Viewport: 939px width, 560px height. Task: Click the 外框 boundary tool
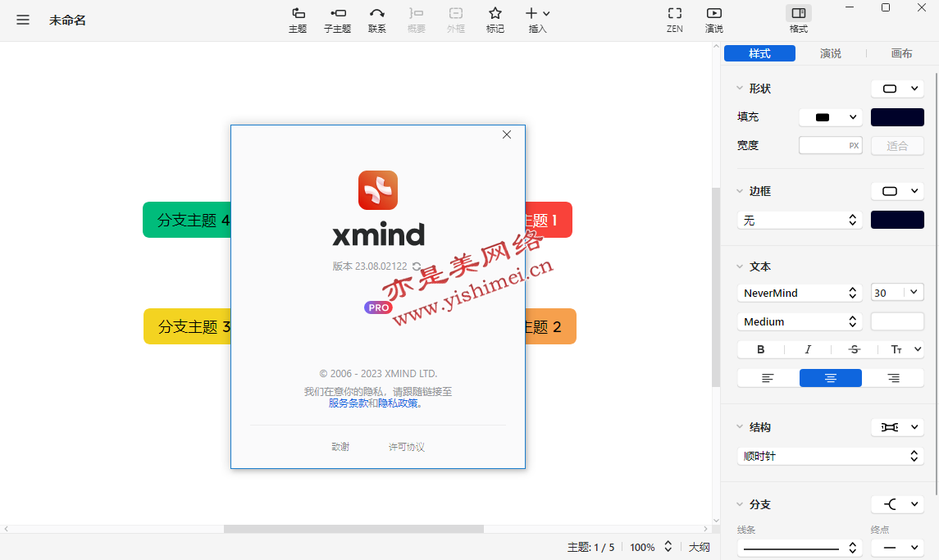coord(456,20)
